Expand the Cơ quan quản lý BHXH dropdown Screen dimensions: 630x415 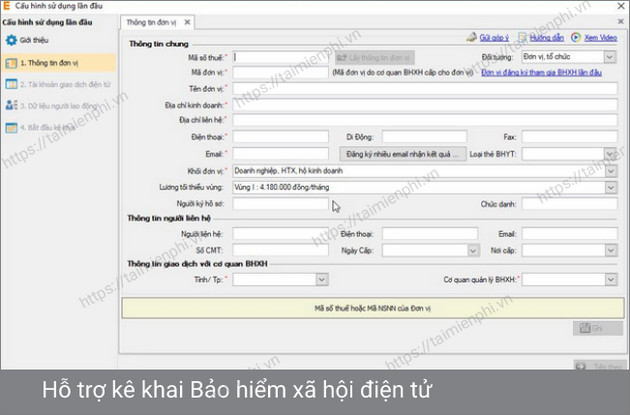point(611,280)
